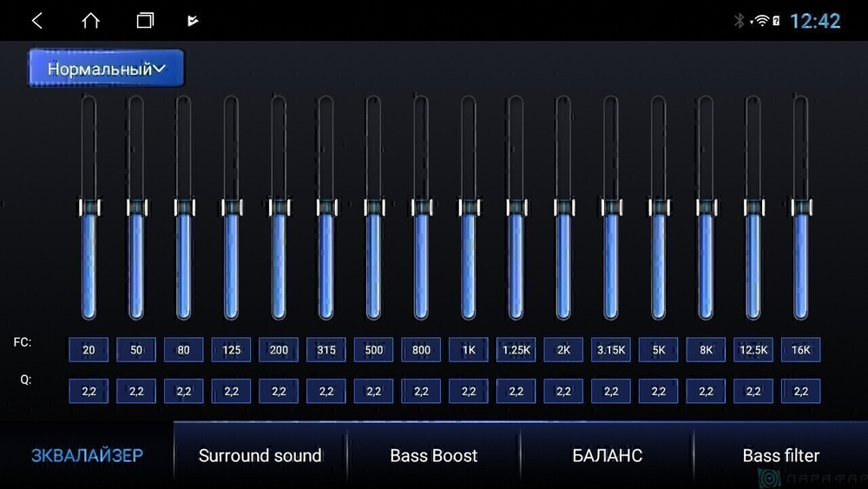Click the 1K band slider handle

coord(469,207)
